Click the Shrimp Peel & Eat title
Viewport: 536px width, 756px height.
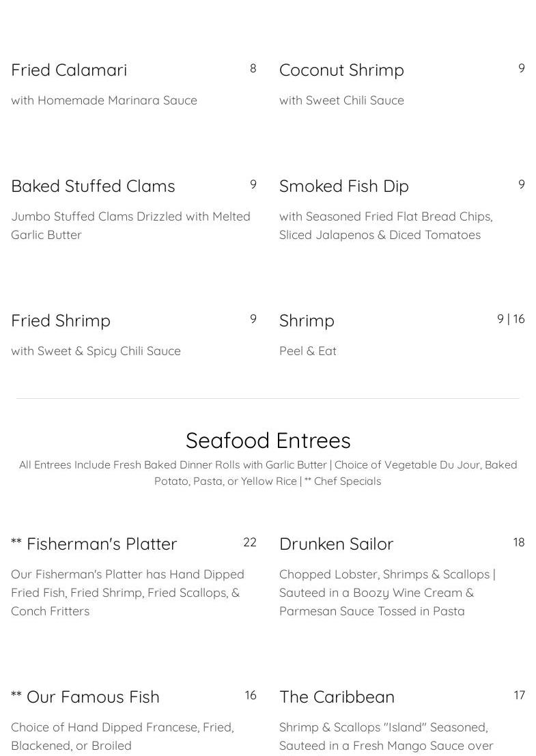coord(307,321)
